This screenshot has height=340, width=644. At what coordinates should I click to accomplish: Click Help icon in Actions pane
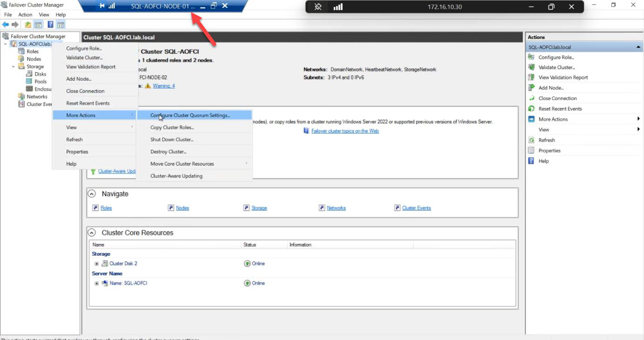[x=531, y=161]
